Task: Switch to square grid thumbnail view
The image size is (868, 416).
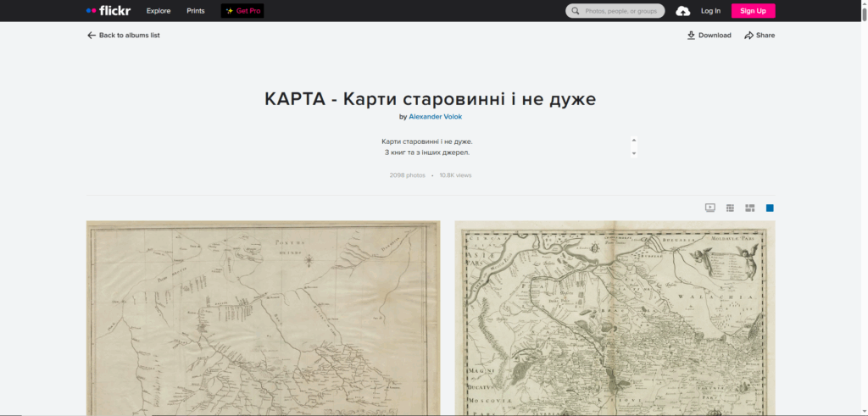Action: tap(730, 208)
